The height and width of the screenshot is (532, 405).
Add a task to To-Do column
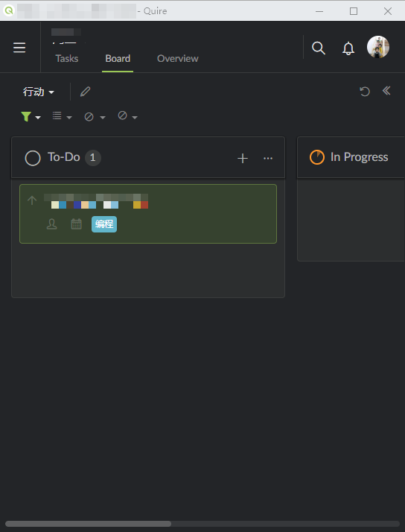pyautogui.click(x=243, y=159)
